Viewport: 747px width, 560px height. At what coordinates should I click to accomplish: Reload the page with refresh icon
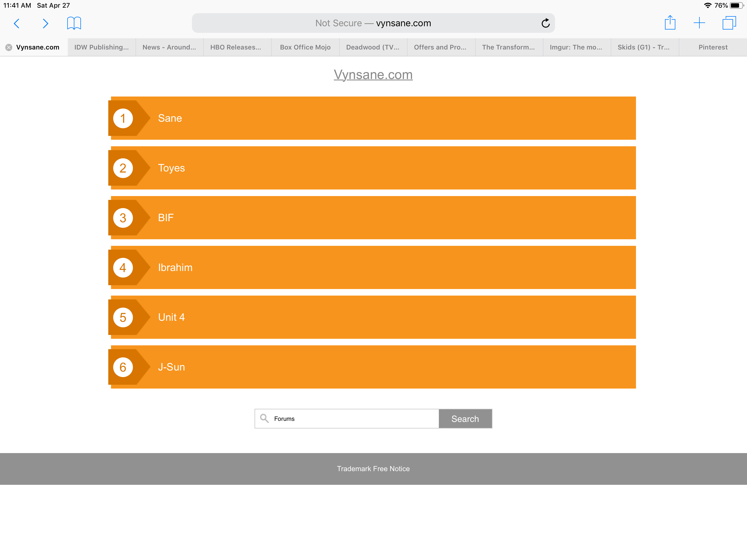tap(545, 23)
